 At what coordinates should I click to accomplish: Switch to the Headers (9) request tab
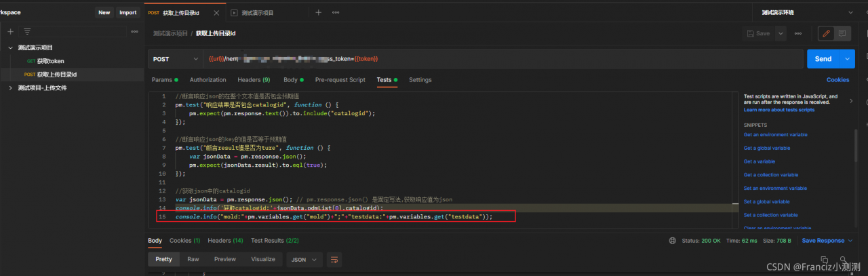[x=254, y=80]
